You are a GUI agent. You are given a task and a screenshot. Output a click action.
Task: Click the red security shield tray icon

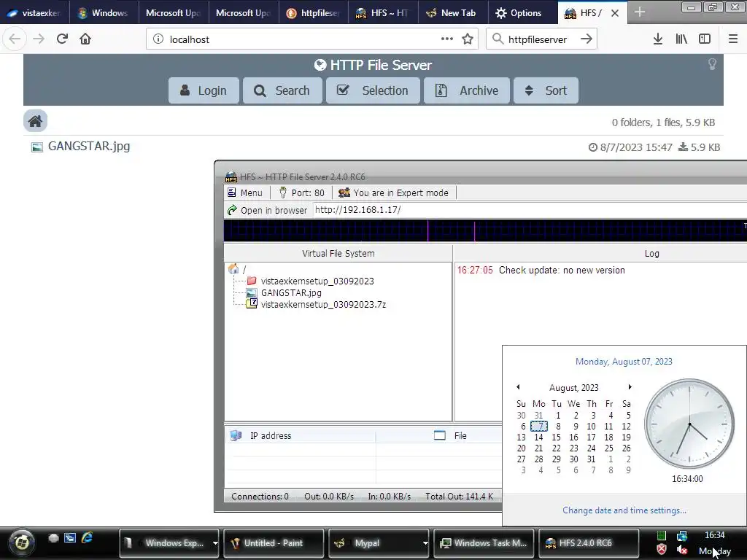tap(661, 550)
